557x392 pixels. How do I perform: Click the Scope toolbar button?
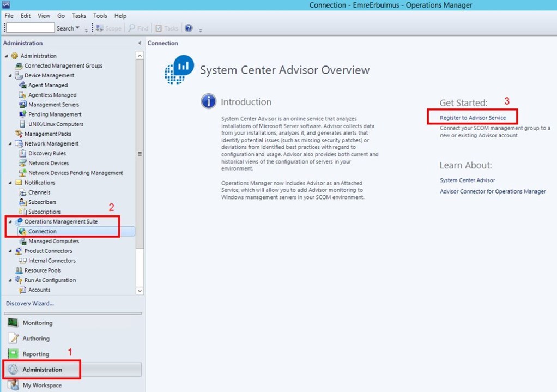(x=108, y=28)
